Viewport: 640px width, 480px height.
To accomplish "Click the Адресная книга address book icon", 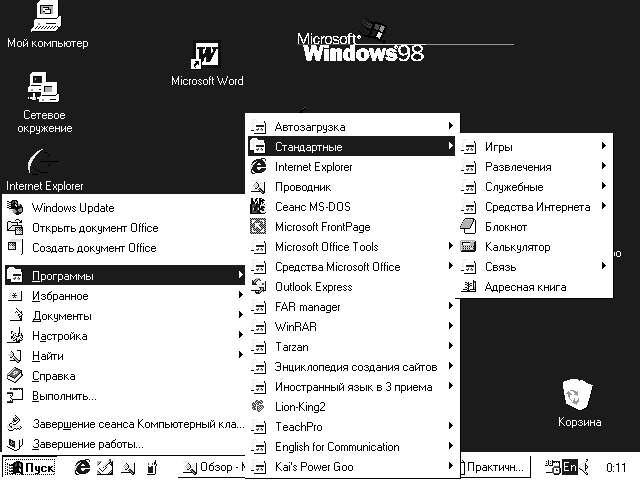I will pyautogui.click(x=468, y=287).
